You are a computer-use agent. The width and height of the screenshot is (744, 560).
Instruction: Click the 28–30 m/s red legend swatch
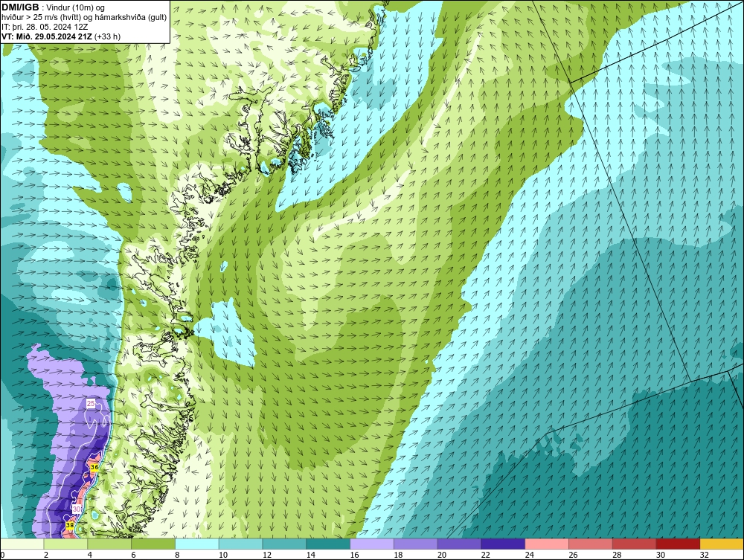(x=635, y=544)
